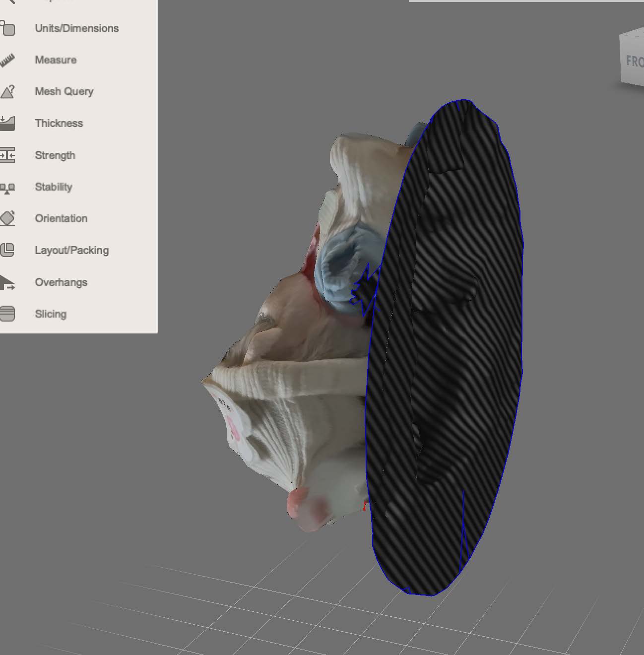Click the Thickness analysis icon

pyautogui.click(x=7, y=122)
